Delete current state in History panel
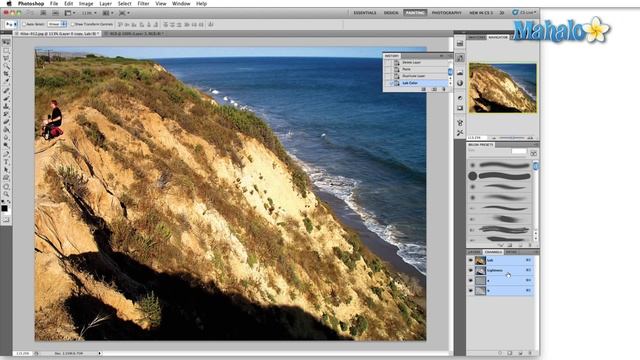 tap(444, 89)
